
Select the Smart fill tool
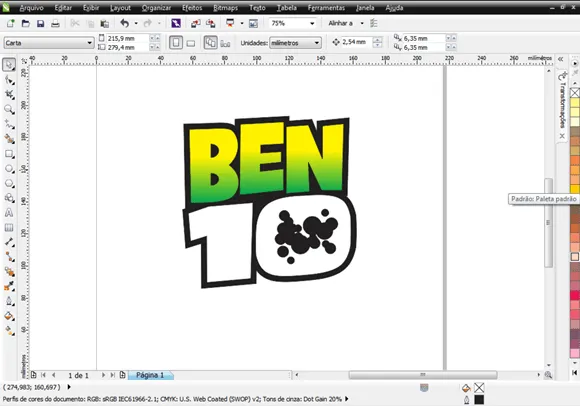9,139
